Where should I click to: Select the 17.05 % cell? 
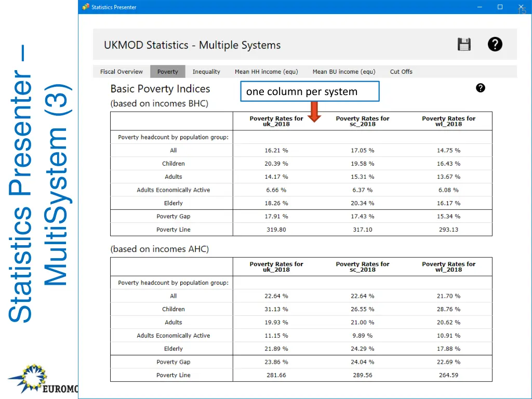click(362, 150)
